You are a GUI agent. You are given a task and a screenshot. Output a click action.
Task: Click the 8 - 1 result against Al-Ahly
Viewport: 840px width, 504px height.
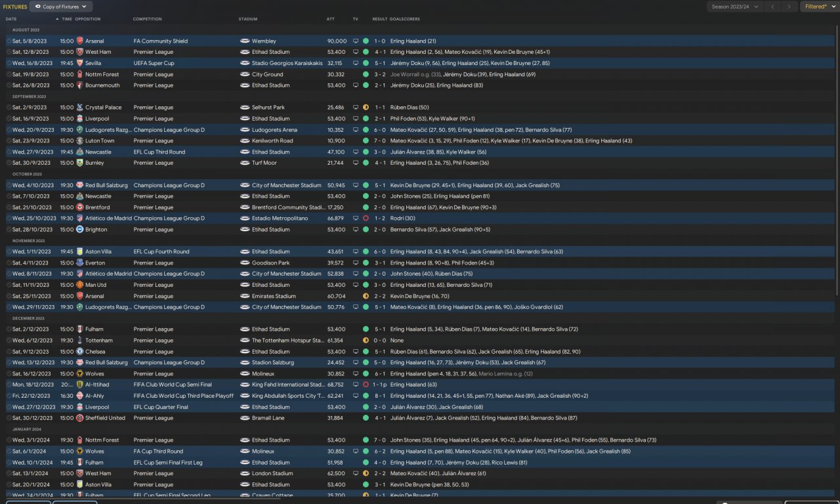(x=380, y=396)
